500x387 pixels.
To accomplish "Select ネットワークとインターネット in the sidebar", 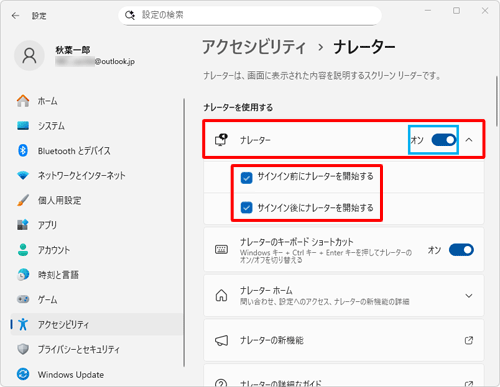I will 97,175.
